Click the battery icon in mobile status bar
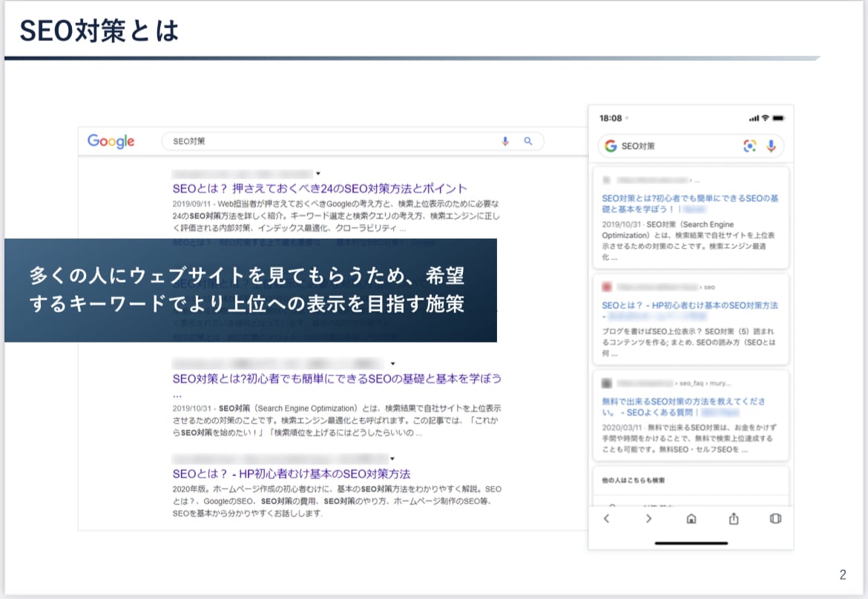This screenshot has width=868, height=599. pyautogui.click(x=778, y=119)
